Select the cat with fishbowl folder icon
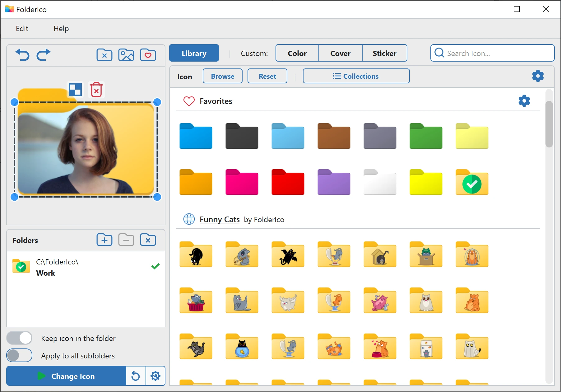This screenshot has height=392, width=561. [242, 347]
